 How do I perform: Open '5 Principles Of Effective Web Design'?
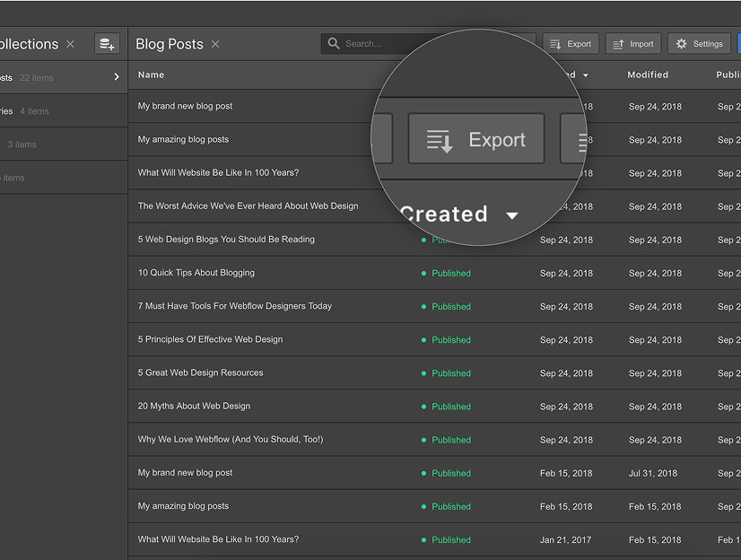(x=210, y=339)
